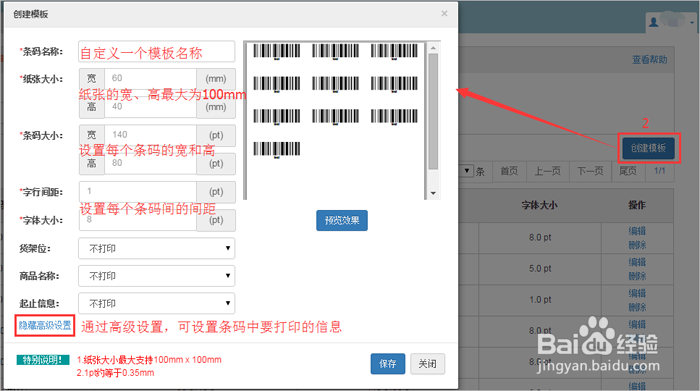Click 编辑 in the 8.0 pt row
This screenshot has height=391, width=700.
point(637,231)
